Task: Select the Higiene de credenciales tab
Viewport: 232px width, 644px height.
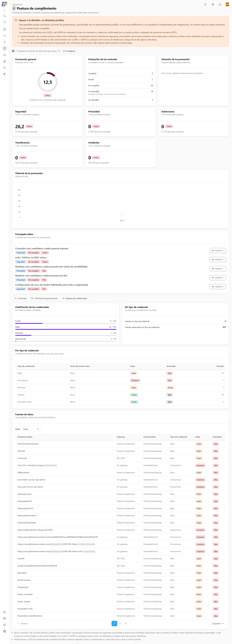Action: pyautogui.click(x=75, y=298)
